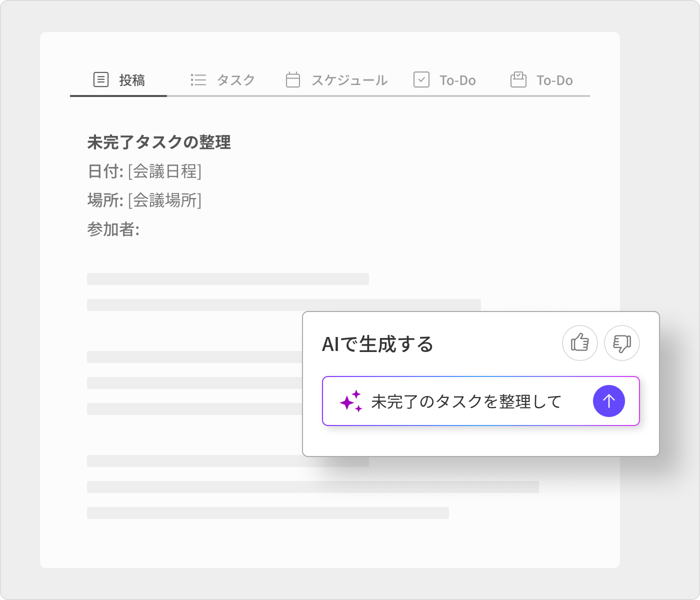This screenshot has width=700, height=600.
Task: Click the heading 未完了タスクの整理
Action: point(159,142)
